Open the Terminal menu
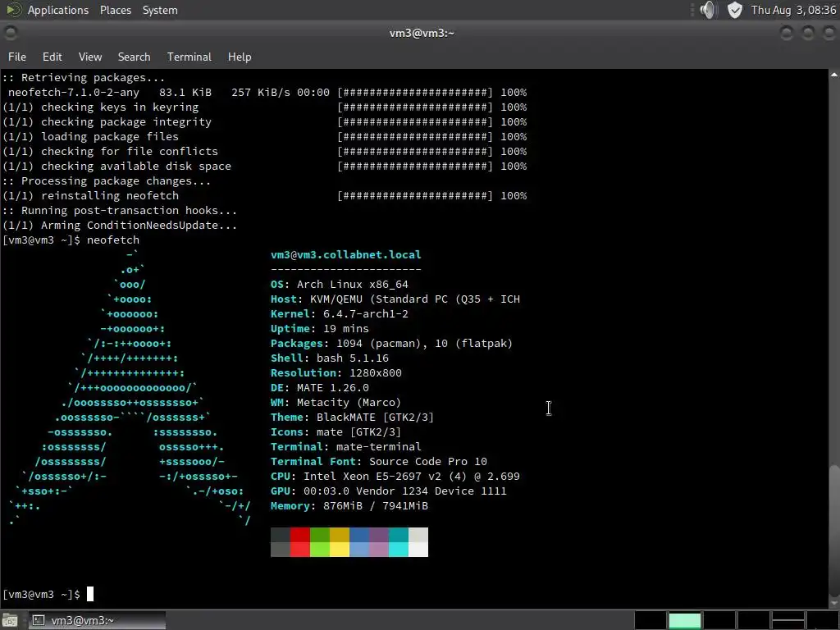The width and height of the screenshot is (840, 630). pyautogui.click(x=189, y=57)
